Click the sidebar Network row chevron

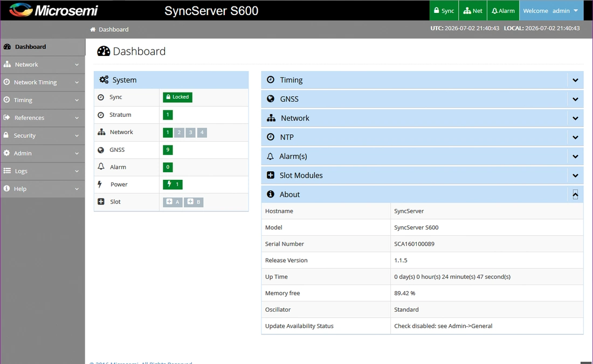pos(77,65)
